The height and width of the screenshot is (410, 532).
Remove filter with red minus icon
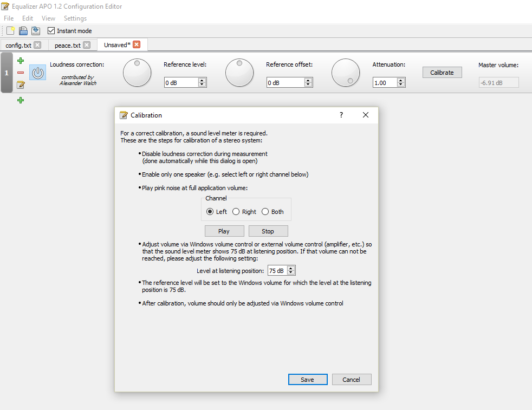pyautogui.click(x=21, y=73)
